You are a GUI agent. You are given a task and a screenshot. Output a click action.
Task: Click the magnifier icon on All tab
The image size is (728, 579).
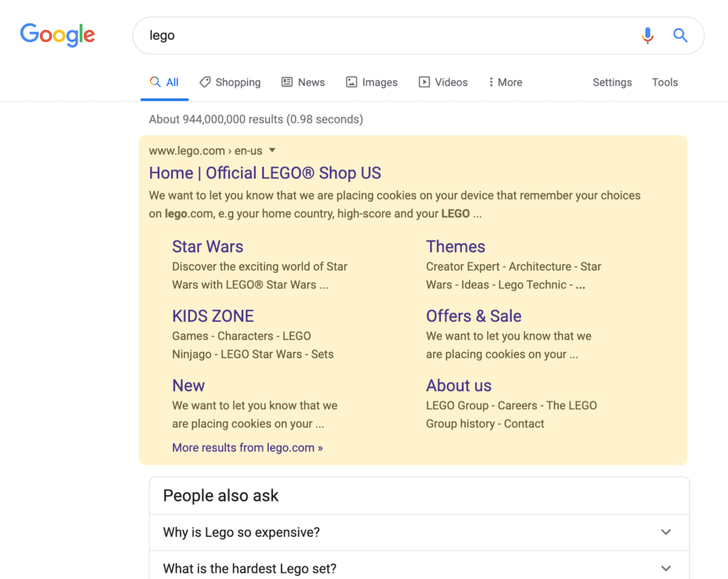click(x=155, y=82)
